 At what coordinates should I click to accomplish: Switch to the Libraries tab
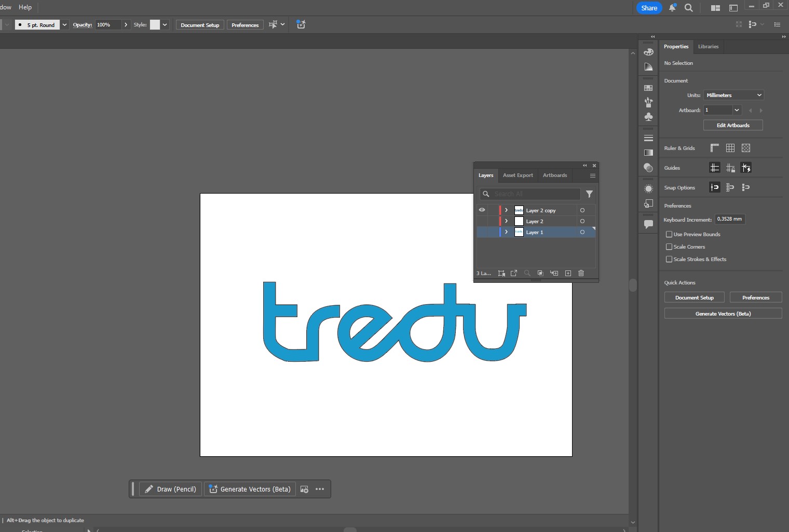(708, 47)
